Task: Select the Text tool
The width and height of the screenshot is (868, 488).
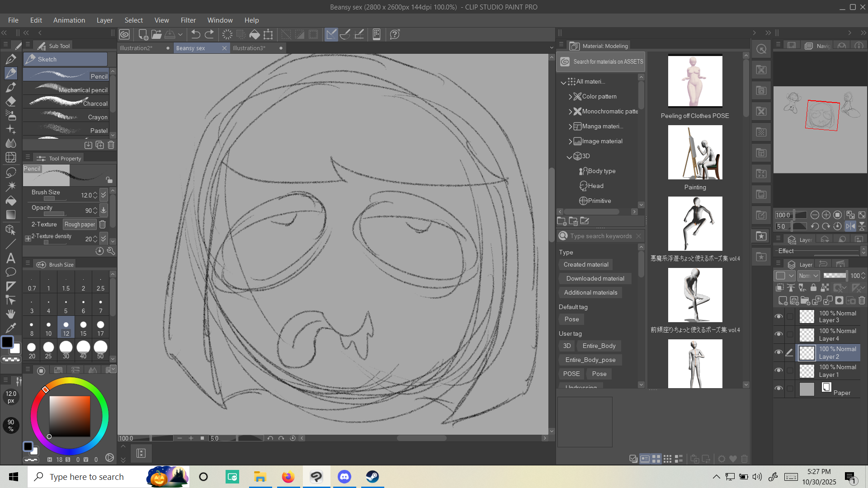Action: pos(11,258)
